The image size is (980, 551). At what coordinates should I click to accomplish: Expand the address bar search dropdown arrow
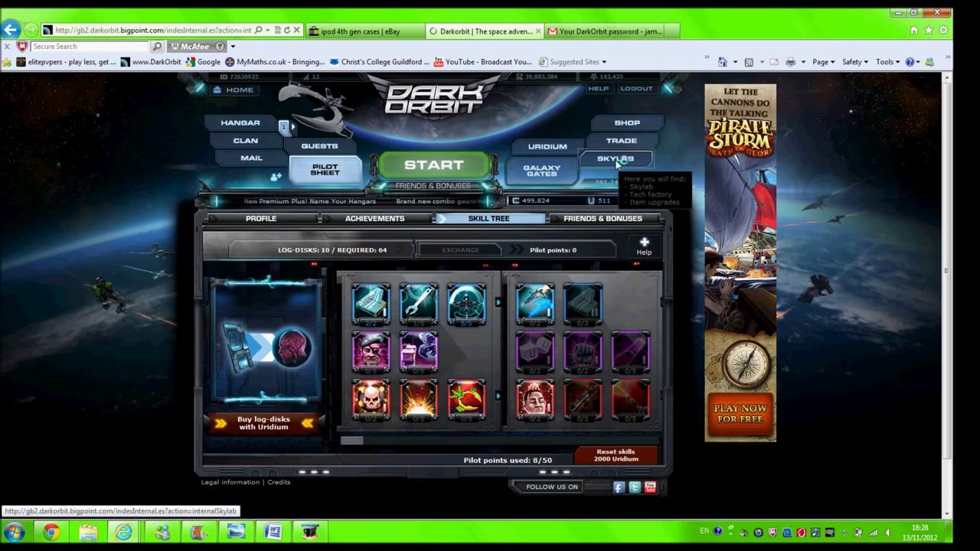click(267, 31)
